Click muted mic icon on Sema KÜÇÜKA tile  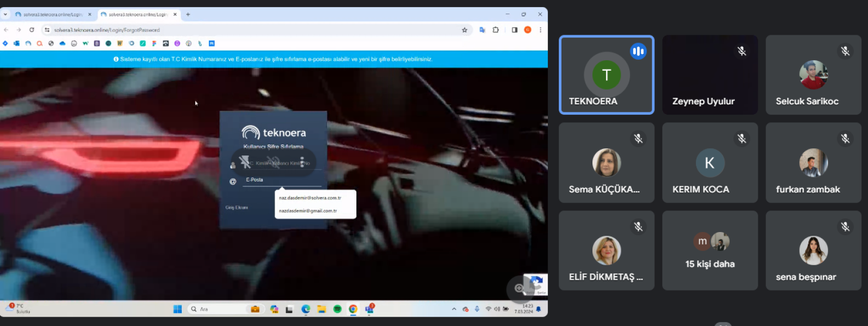point(639,139)
